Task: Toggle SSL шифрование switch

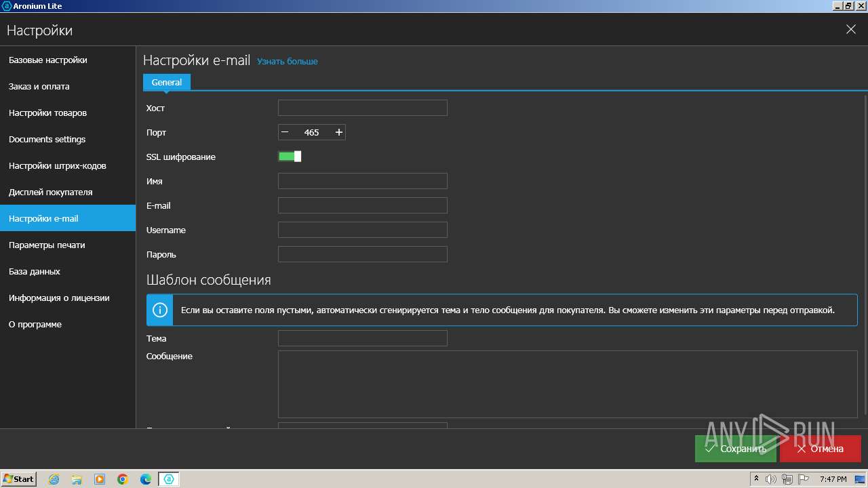Action: pyautogui.click(x=290, y=157)
